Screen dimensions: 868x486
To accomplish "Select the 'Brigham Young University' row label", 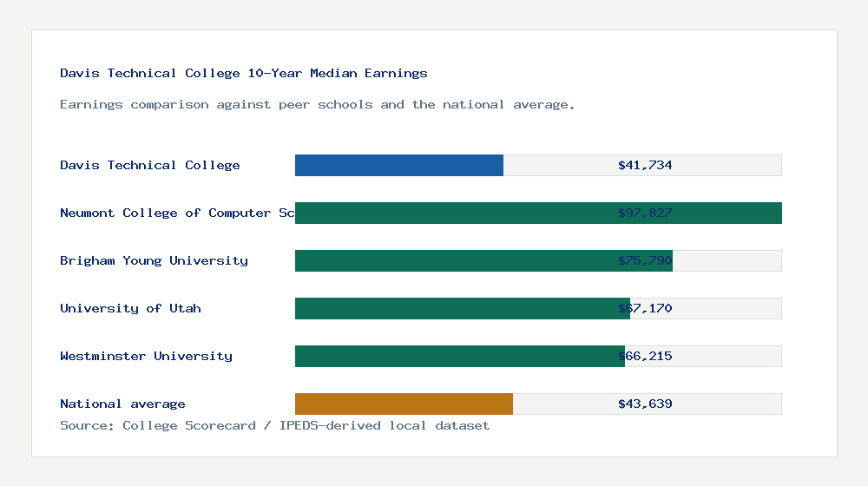I will [154, 260].
